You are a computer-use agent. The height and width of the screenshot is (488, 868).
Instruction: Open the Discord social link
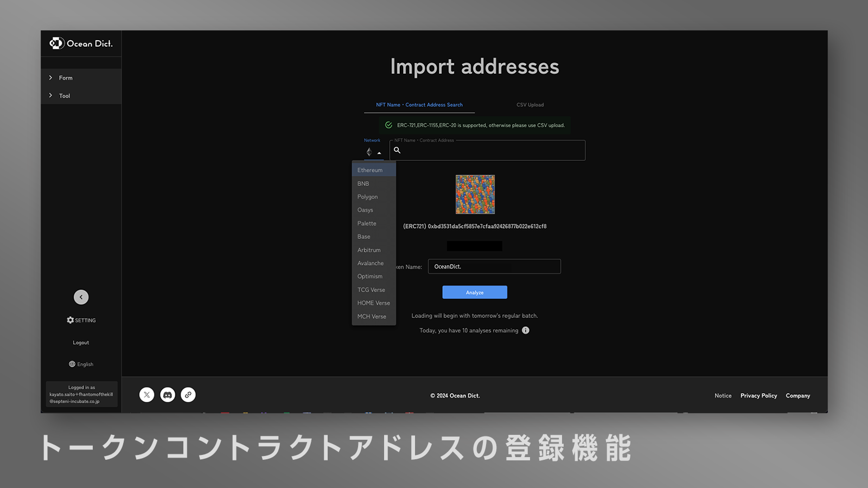[168, 395]
